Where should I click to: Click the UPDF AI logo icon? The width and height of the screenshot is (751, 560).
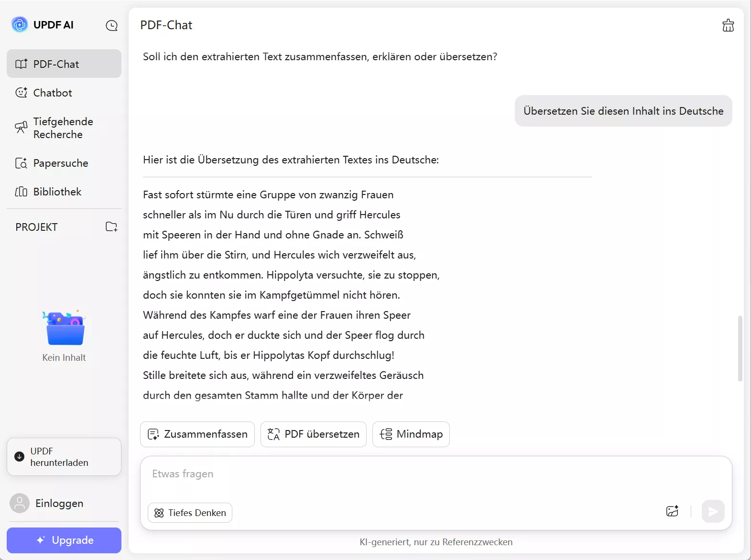[x=20, y=24]
